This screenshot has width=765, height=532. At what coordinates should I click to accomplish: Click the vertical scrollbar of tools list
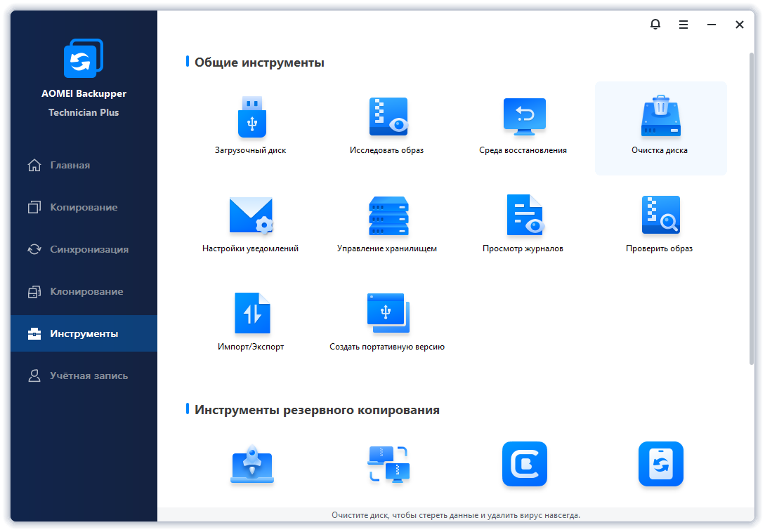point(750,211)
